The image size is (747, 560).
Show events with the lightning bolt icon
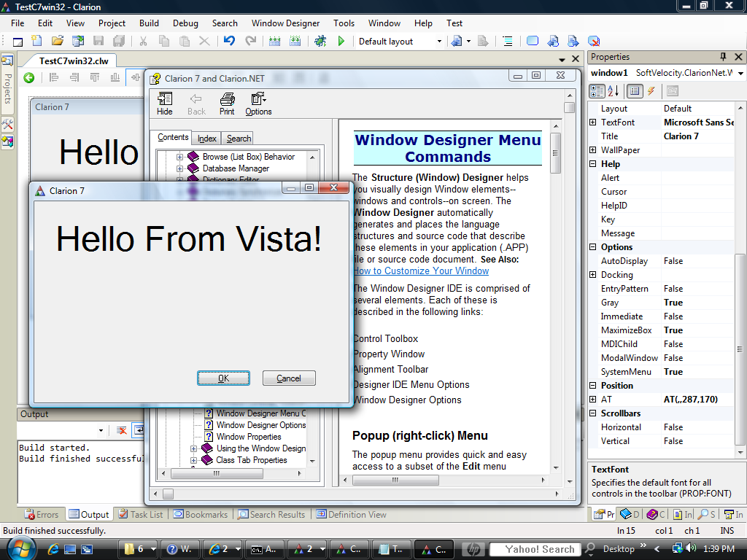pos(651,91)
